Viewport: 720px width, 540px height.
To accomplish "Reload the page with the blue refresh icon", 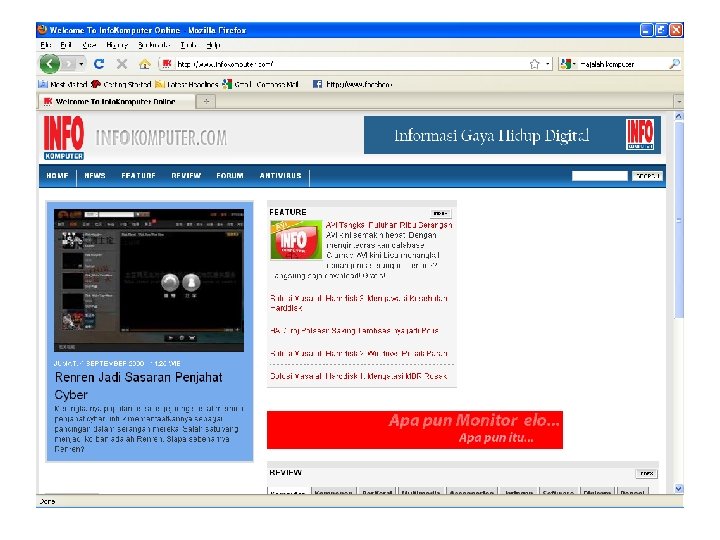I will pos(99,64).
